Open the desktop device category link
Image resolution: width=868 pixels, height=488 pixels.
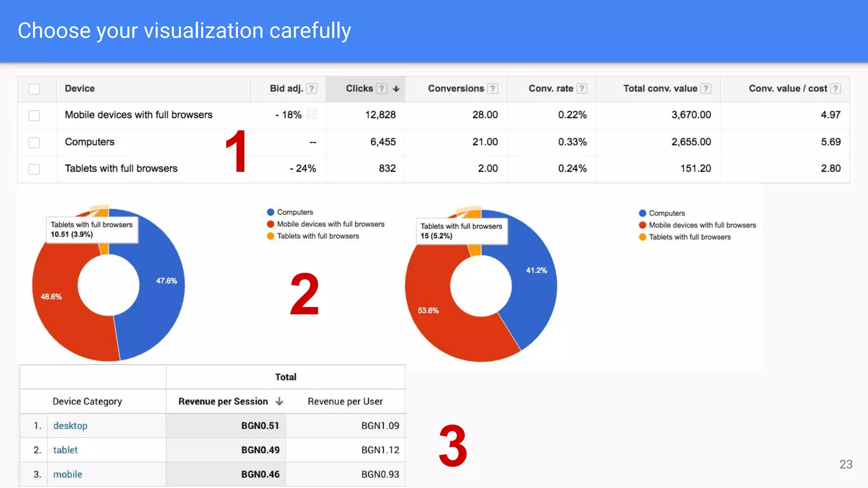coord(70,426)
